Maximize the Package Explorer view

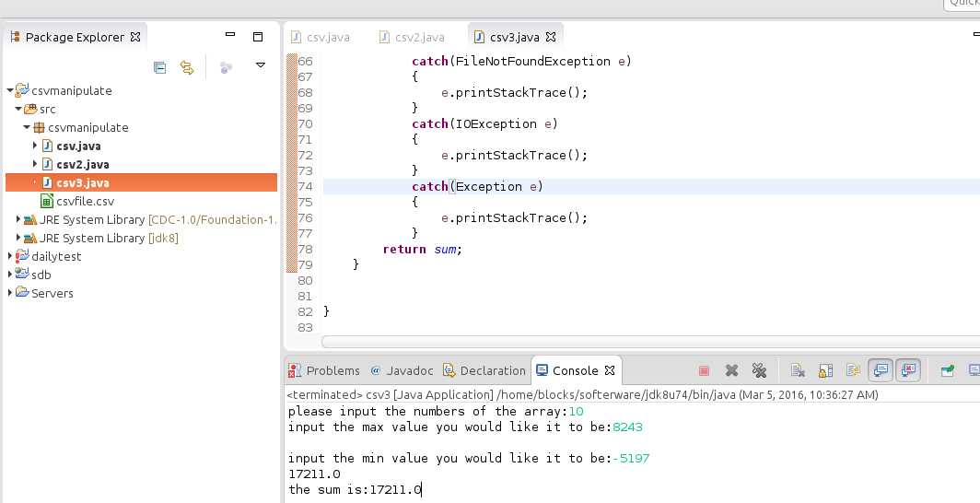point(258,37)
